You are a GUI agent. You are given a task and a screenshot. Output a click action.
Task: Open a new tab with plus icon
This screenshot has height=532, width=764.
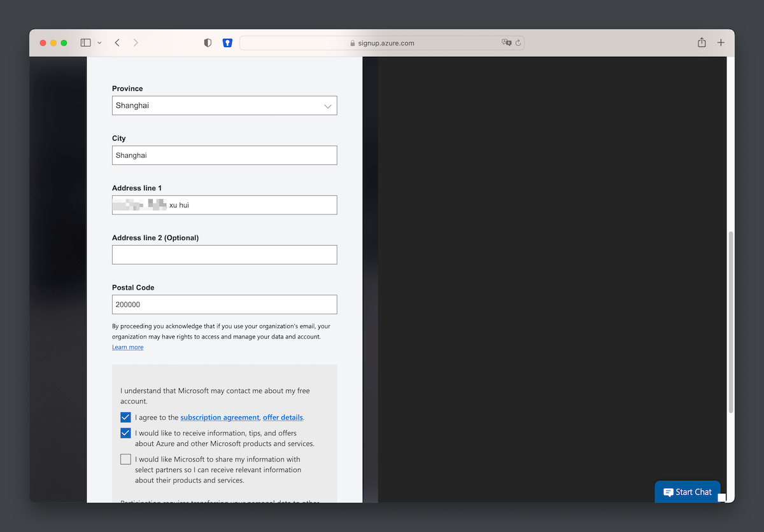pos(721,43)
